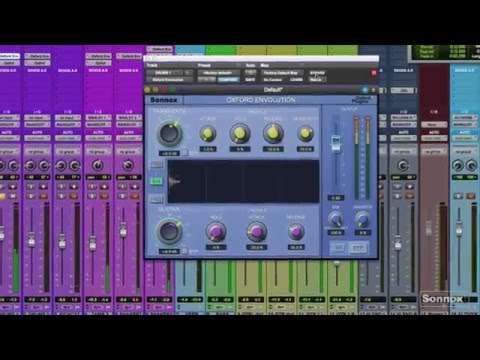The height and width of the screenshot is (360, 480).
Task: Click the large Sustain gain knob
Action: click(x=169, y=231)
